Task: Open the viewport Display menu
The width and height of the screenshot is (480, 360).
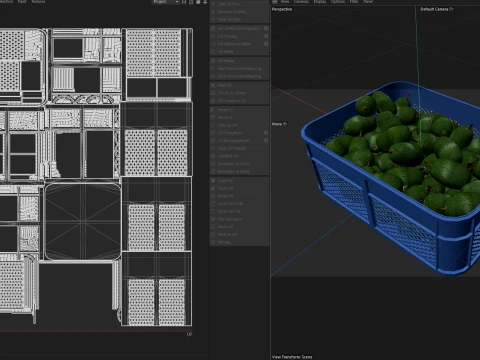Action: (320, 2)
